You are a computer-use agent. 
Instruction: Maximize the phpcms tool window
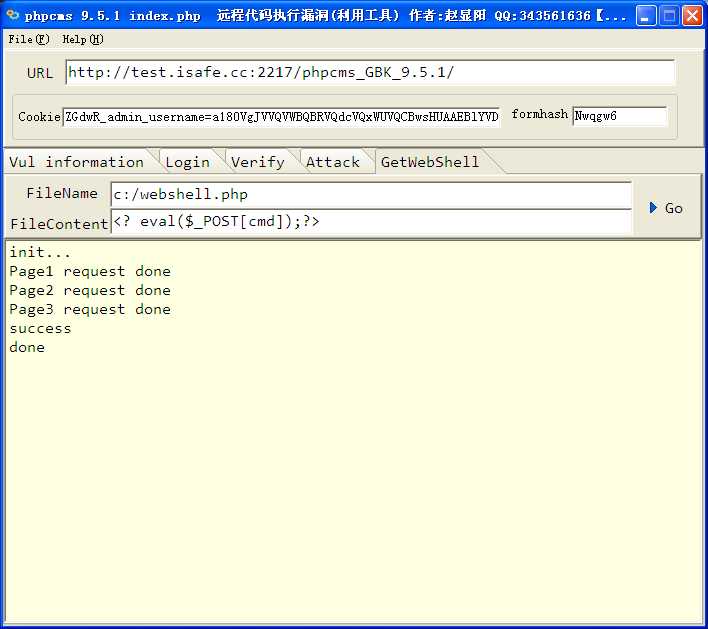669,16
